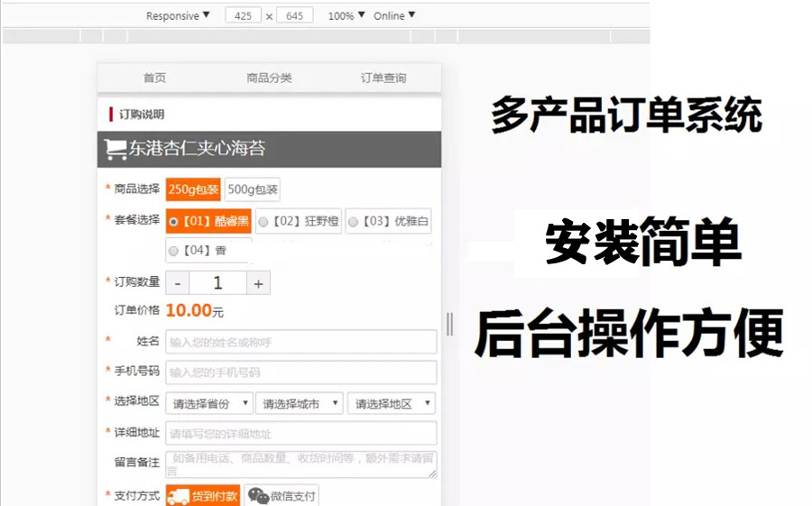Select the 【01】酷睿黑 radio option
The height and width of the screenshot is (506, 812).
tap(174, 221)
